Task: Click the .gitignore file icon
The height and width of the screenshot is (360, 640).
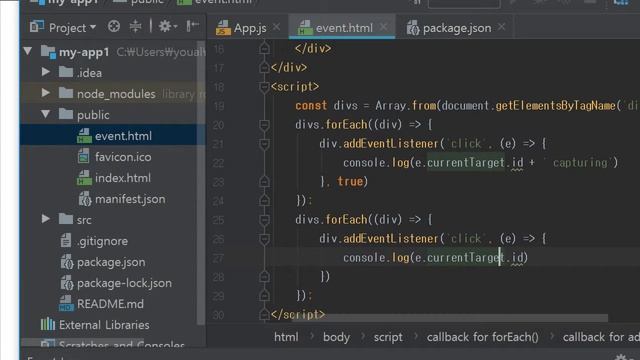Action: [x=66, y=241]
